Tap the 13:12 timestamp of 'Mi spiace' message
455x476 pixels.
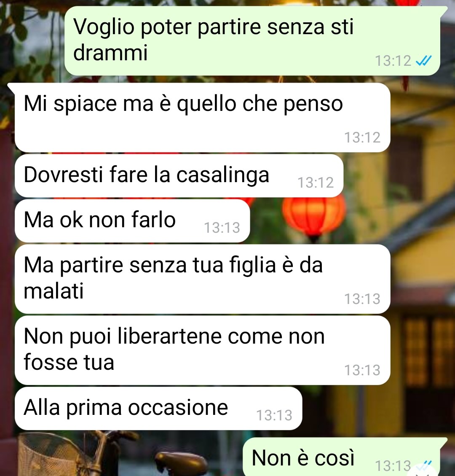point(362,137)
